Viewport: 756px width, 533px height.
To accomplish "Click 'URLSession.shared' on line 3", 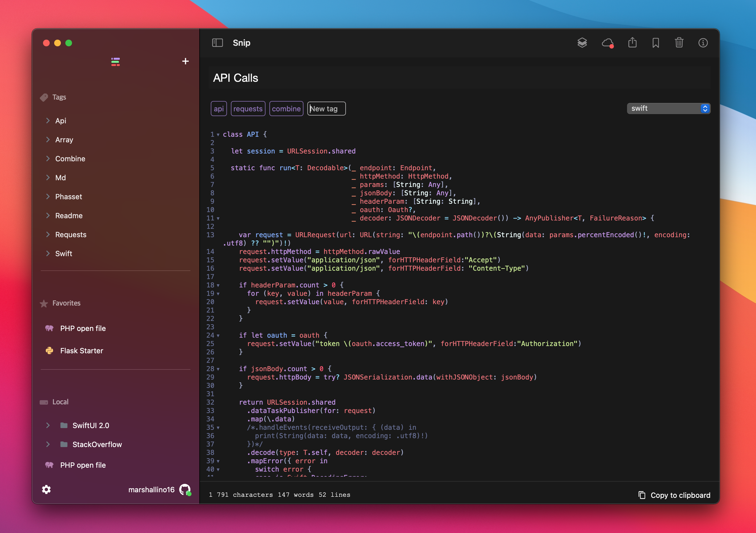I will [321, 151].
